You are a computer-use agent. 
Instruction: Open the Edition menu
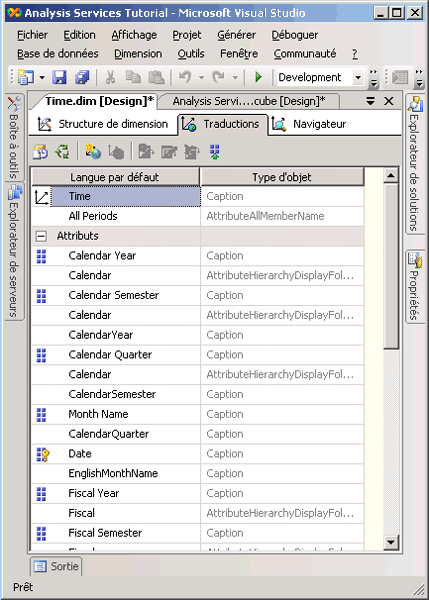click(79, 35)
